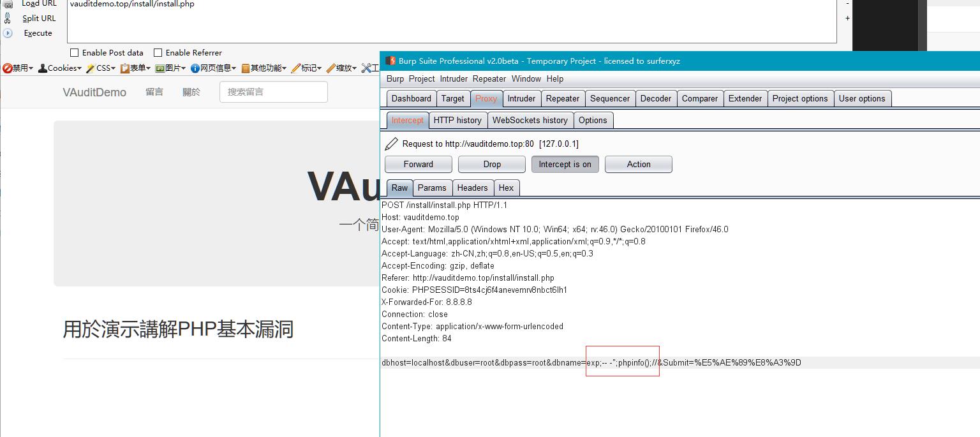Click the Burp Suite logo in title bar
Viewport: 980px width, 437px height.
[390, 61]
